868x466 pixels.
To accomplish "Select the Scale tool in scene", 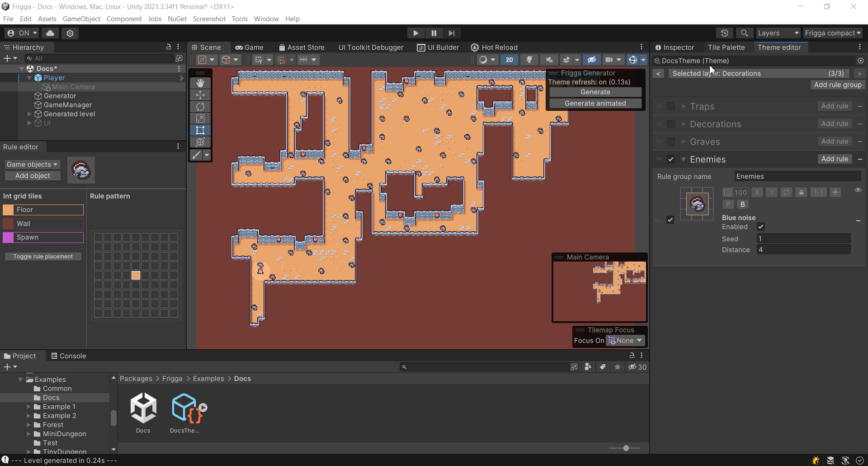I will click(x=200, y=119).
